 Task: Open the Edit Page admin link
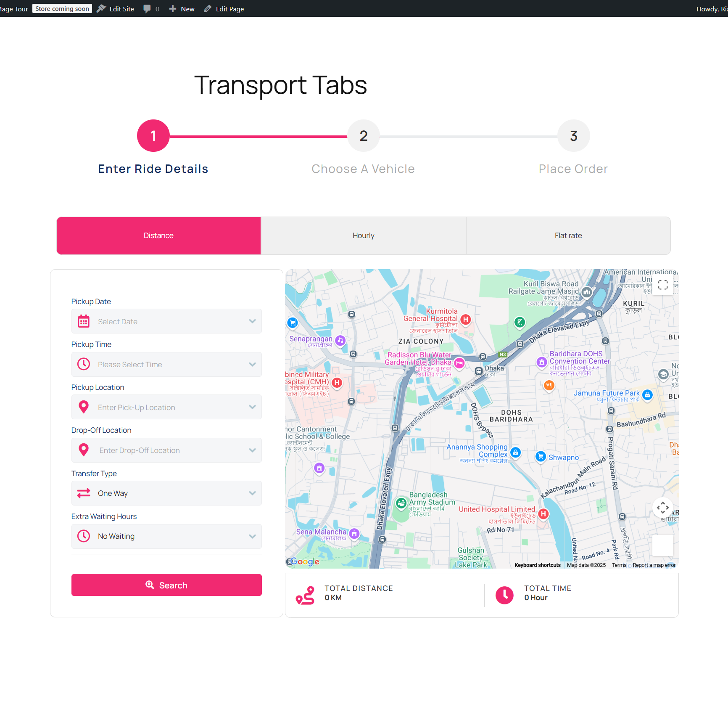tap(224, 9)
